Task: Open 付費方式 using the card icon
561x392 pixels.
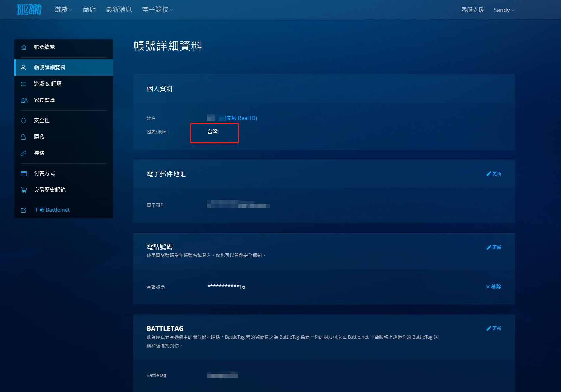Action: tap(24, 173)
